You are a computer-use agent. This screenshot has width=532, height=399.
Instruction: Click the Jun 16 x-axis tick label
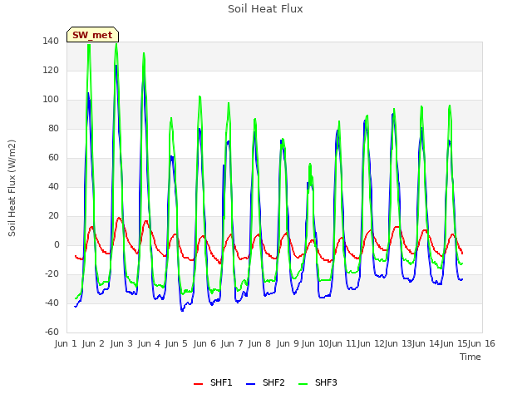pyautogui.click(x=481, y=343)
